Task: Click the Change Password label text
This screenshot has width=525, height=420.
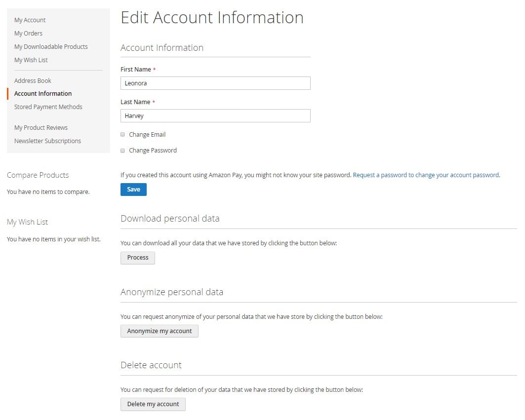Action: [153, 151]
